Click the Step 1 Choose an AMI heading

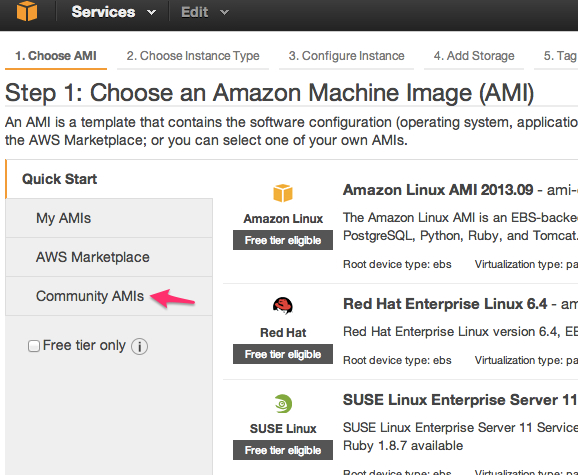point(269,93)
